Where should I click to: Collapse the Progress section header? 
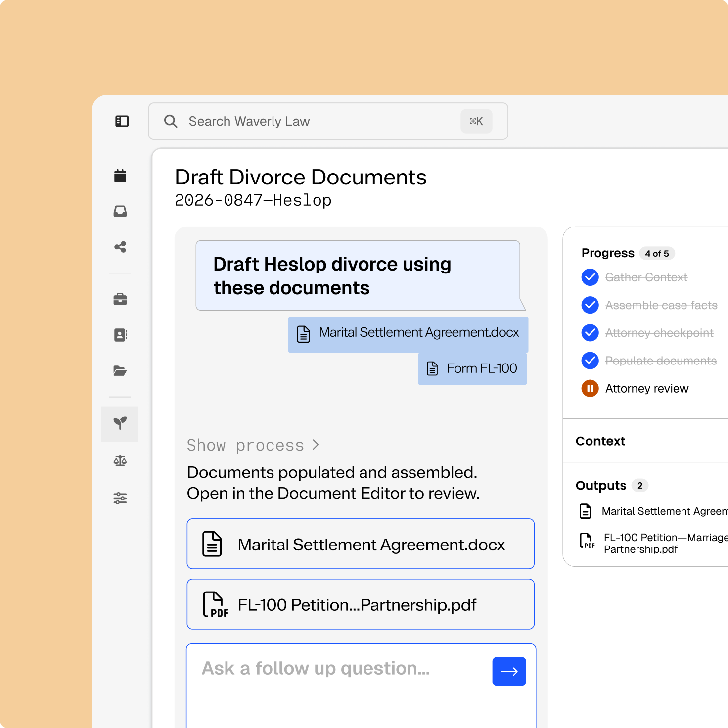pyautogui.click(x=608, y=253)
